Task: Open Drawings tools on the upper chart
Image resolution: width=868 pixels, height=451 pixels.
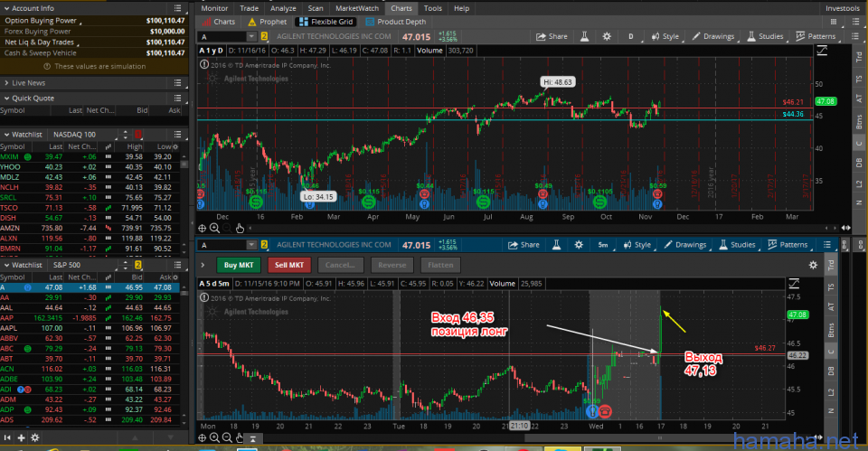Action: tap(713, 36)
